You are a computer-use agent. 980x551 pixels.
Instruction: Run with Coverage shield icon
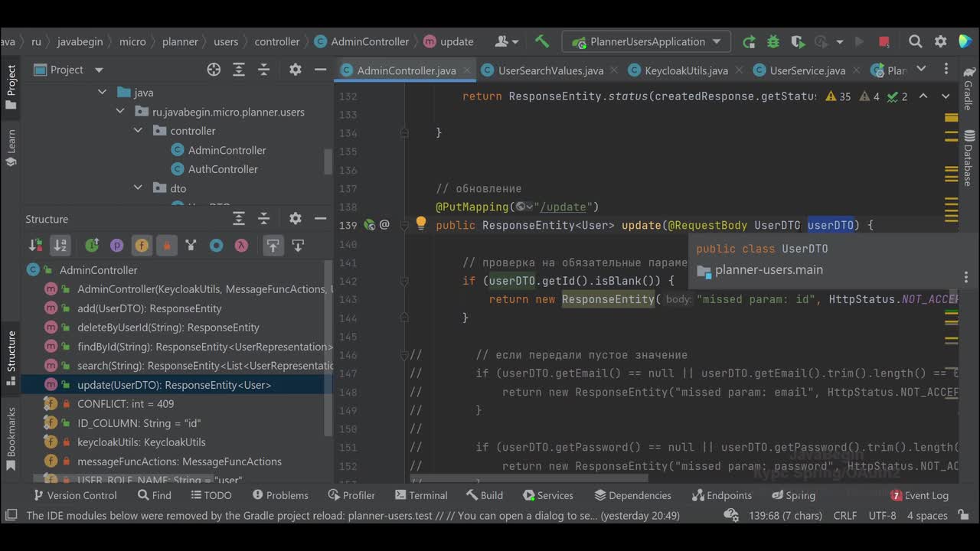point(798,41)
